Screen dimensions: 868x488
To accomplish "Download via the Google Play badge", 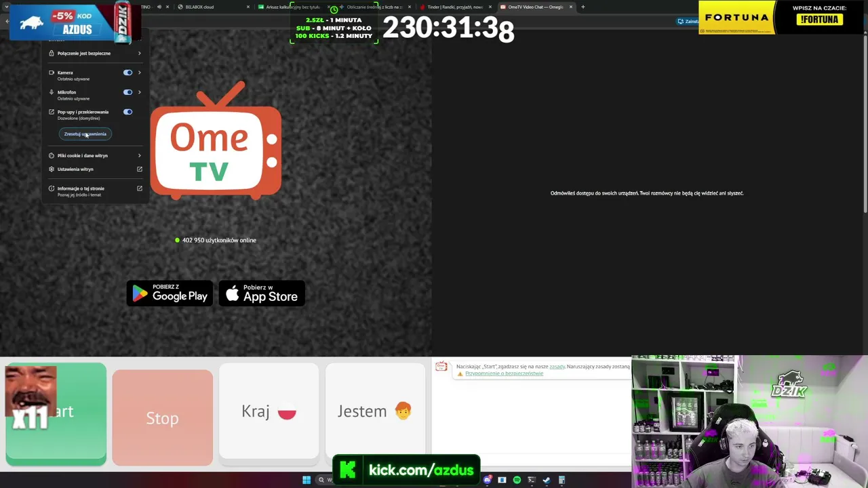I will pos(170,293).
